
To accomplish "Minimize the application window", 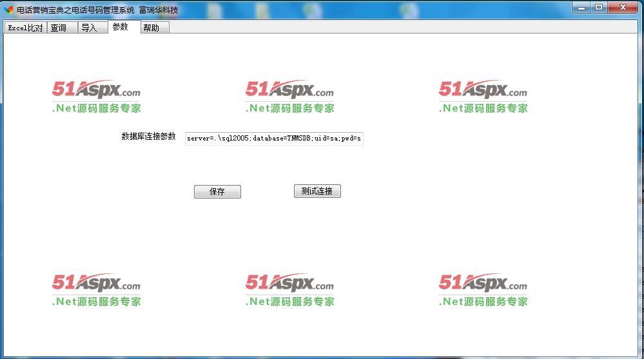I will [581, 7].
